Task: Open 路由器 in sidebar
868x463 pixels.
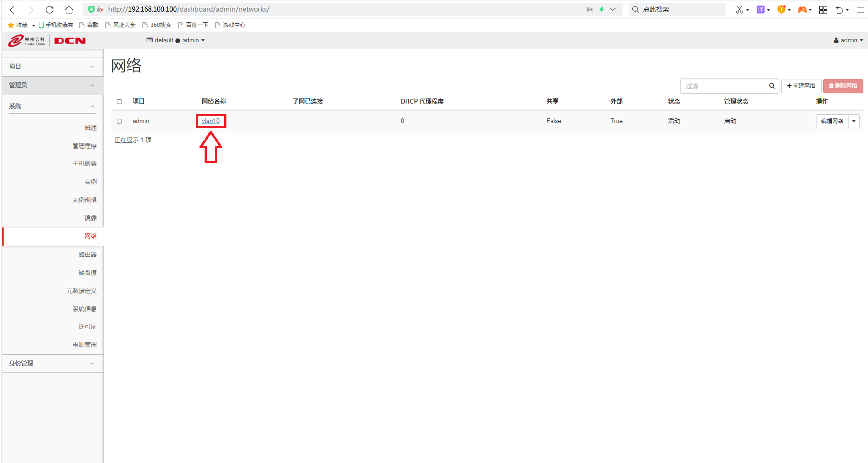Action: click(x=88, y=254)
